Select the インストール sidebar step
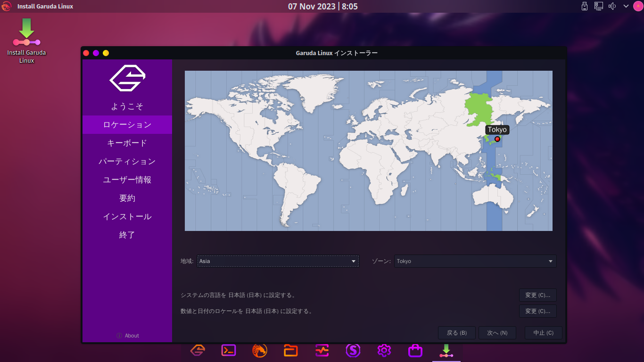The height and width of the screenshot is (362, 644). pyautogui.click(x=127, y=217)
